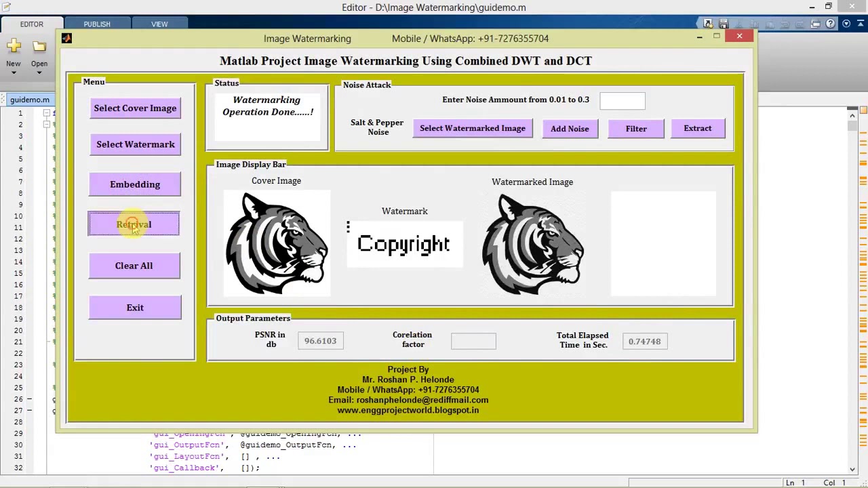This screenshot has width=868, height=488.
Task: Click the Save floppy disk icon
Action: (724, 24)
